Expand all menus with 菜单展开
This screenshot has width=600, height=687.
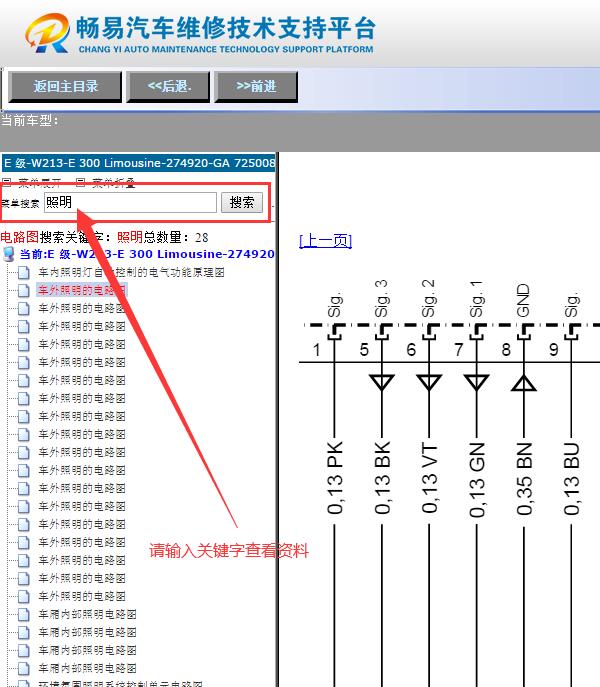pos(39,182)
